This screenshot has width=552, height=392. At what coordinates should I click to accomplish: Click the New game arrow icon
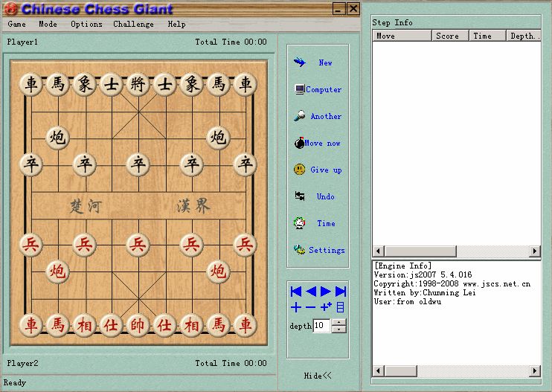pos(300,62)
